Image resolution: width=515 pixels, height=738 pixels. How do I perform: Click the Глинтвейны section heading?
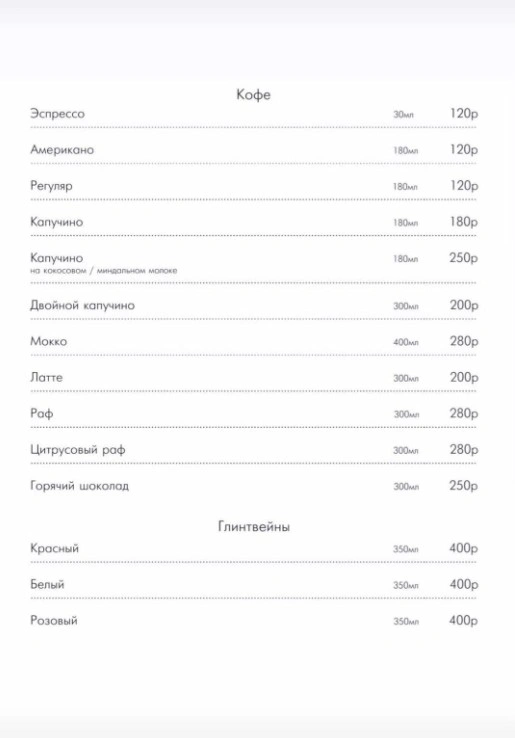pos(254,526)
